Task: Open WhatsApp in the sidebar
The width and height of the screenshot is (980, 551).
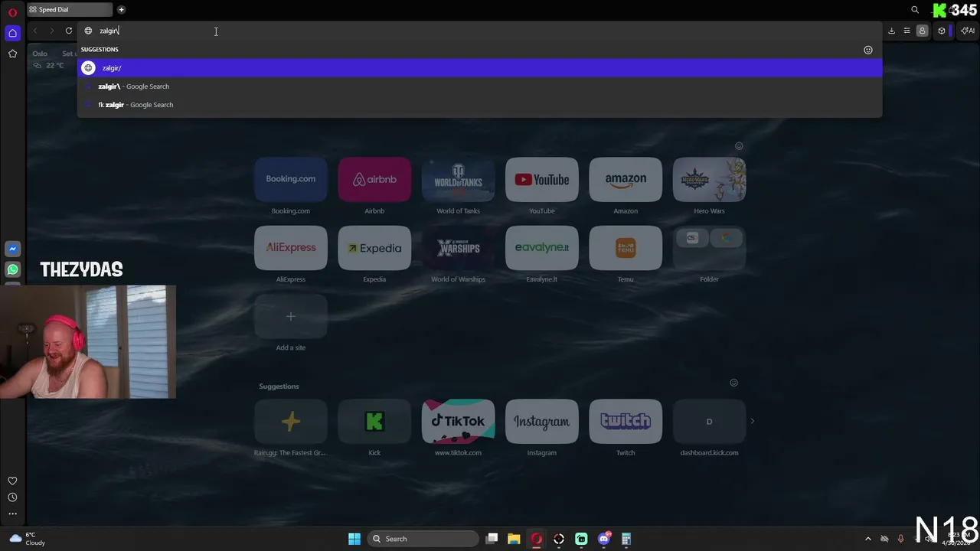Action: [x=12, y=269]
